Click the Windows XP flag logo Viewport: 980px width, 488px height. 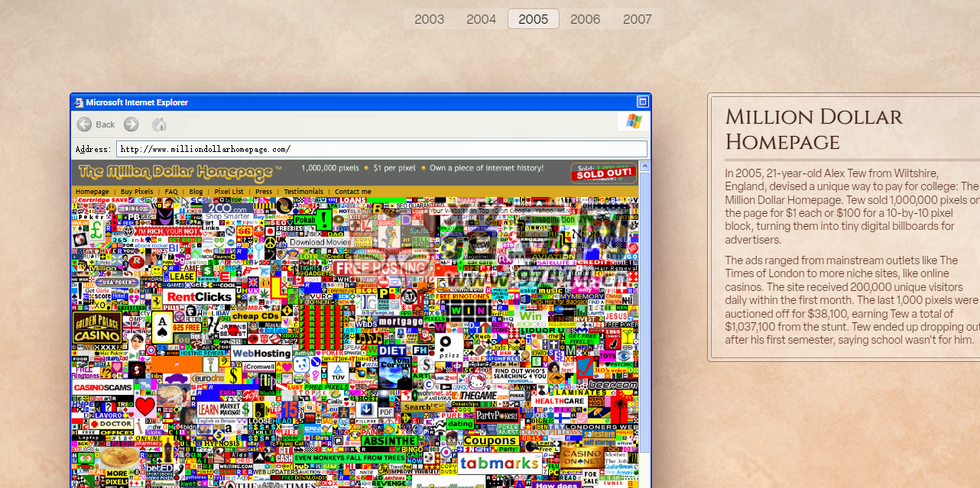pos(634,121)
